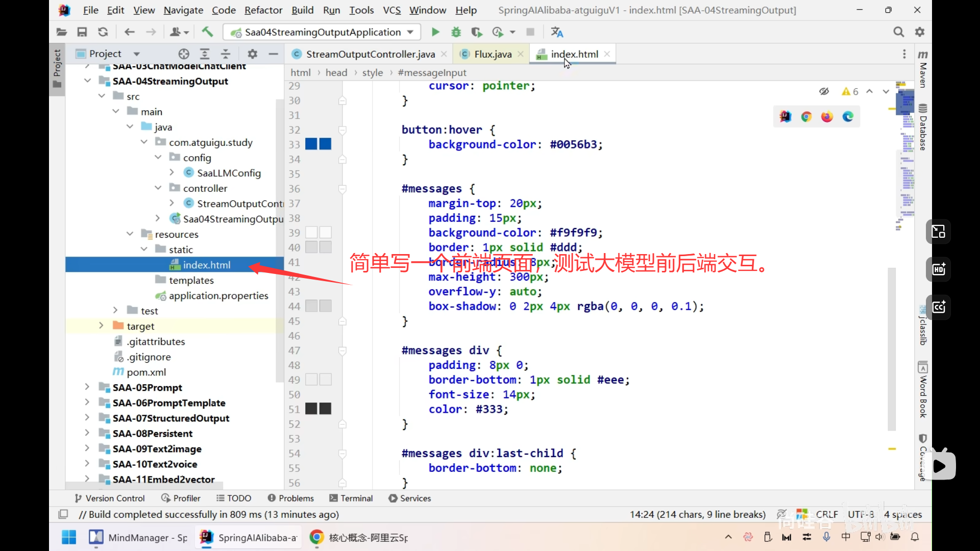Expand the SAA-05Prompt module
This screenshot has height=551, width=980.
tap(87, 387)
